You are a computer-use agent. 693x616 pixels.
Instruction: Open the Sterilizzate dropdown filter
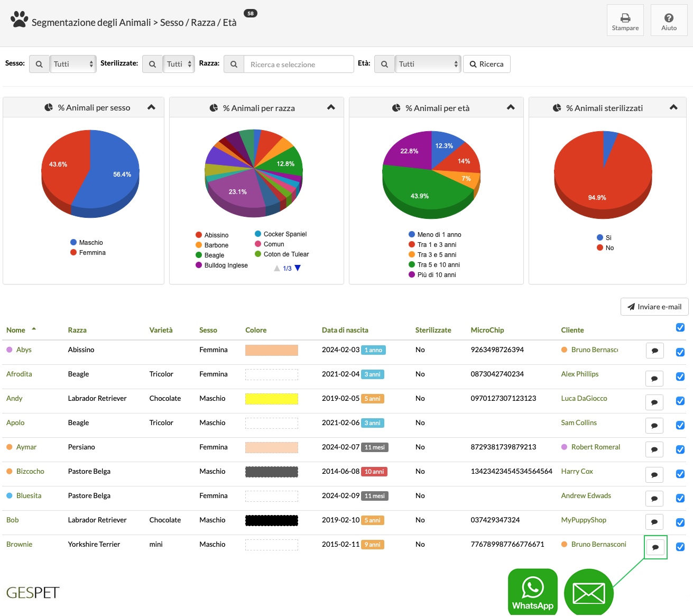(x=179, y=64)
